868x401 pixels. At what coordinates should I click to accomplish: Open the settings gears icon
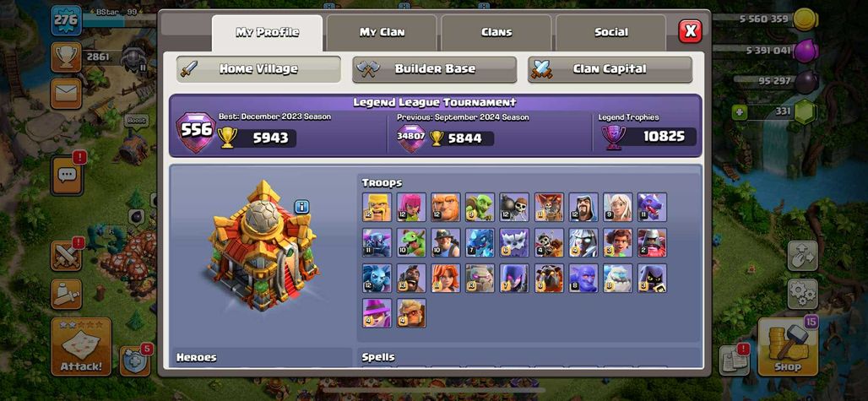pyautogui.click(x=803, y=293)
